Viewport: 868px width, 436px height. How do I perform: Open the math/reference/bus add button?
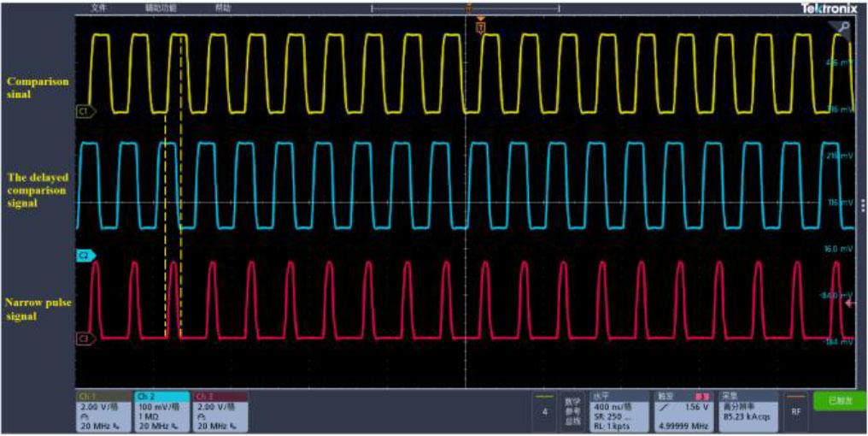(x=572, y=412)
